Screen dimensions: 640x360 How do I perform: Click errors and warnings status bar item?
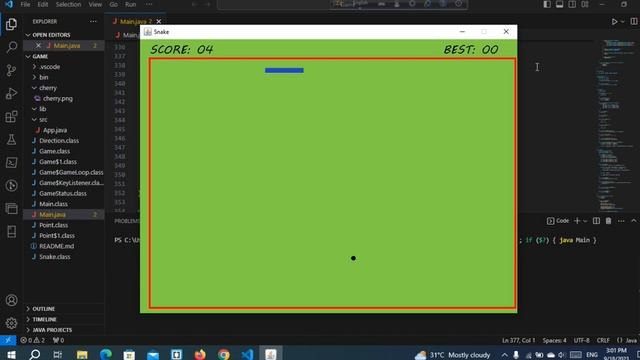[x=33, y=340]
